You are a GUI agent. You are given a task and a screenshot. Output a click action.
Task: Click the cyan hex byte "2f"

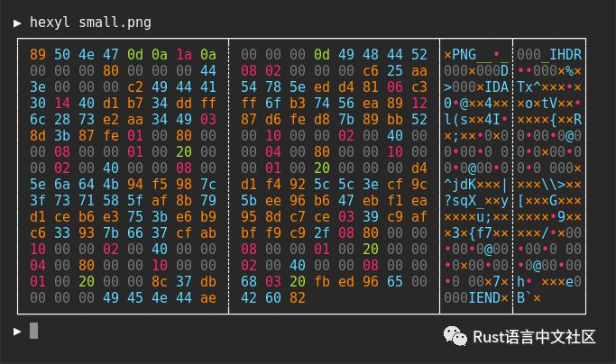point(322,232)
